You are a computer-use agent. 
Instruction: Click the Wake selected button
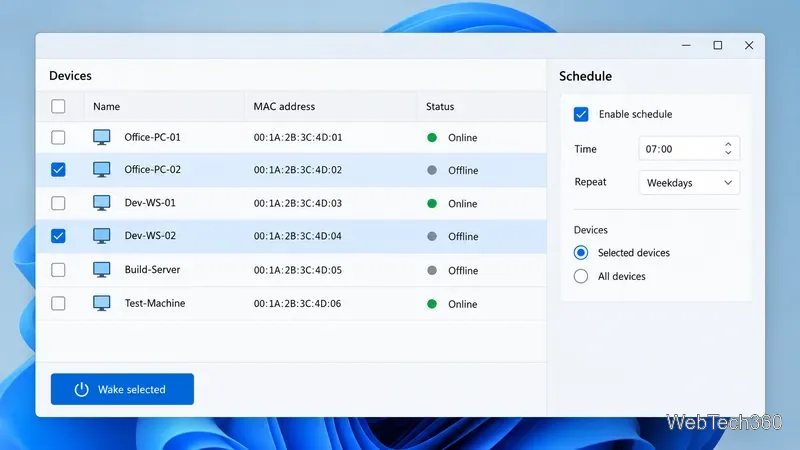point(122,389)
